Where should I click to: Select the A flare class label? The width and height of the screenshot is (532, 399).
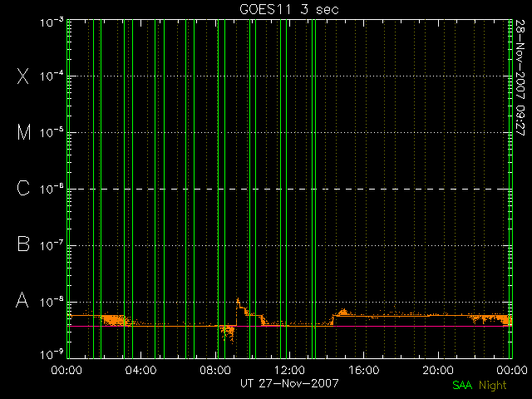(x=22, y=300)
